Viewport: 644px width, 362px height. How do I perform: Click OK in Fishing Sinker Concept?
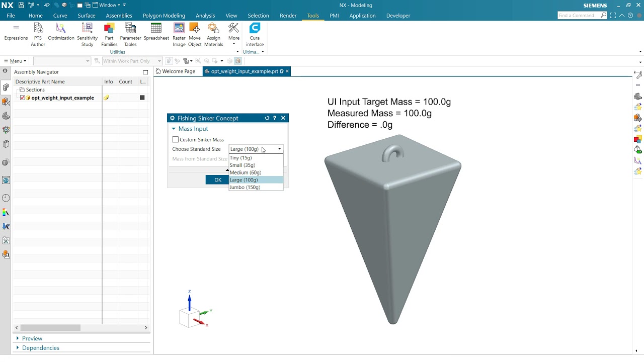coord(217,180)
